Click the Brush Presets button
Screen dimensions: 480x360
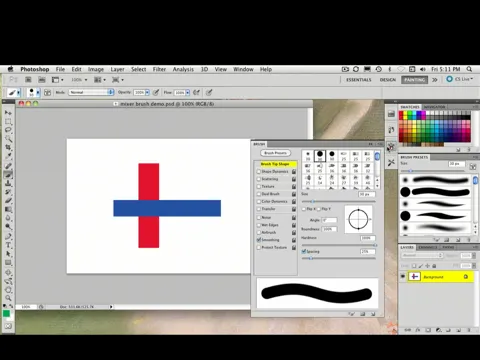275,153
